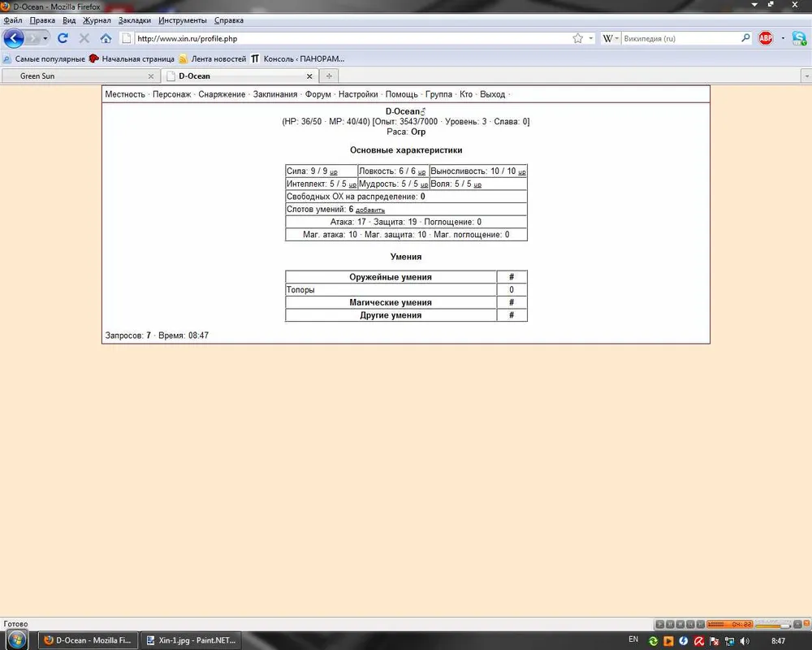Open the Avira red umbrella tray icon
Screen dimensions: 812x650
pos(699,641)
